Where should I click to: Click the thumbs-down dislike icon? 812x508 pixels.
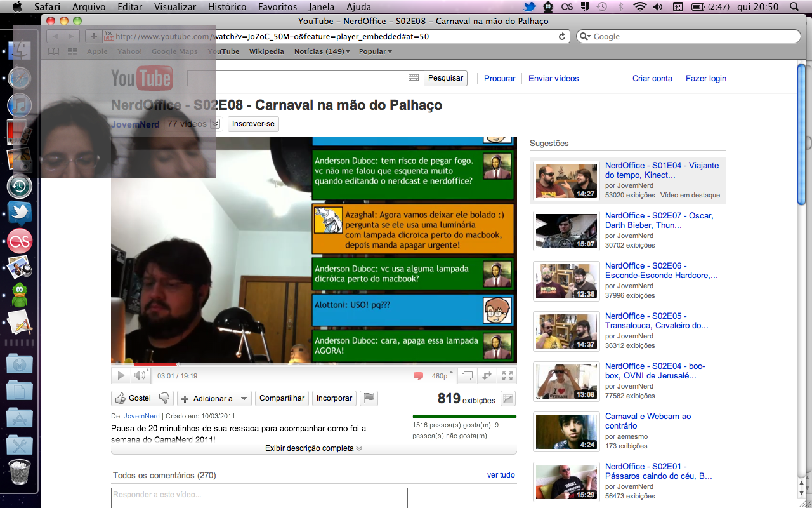(x=165, y=398)
